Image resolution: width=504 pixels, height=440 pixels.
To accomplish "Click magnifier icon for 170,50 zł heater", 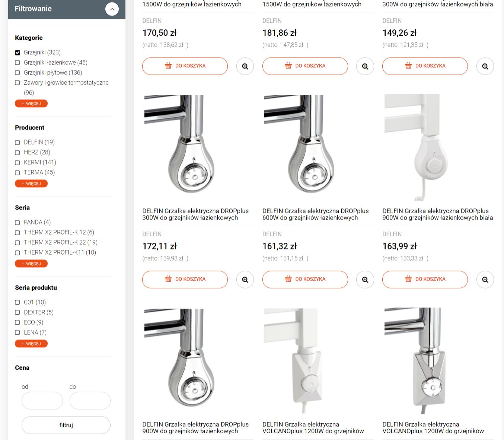I will coord(245,66).
